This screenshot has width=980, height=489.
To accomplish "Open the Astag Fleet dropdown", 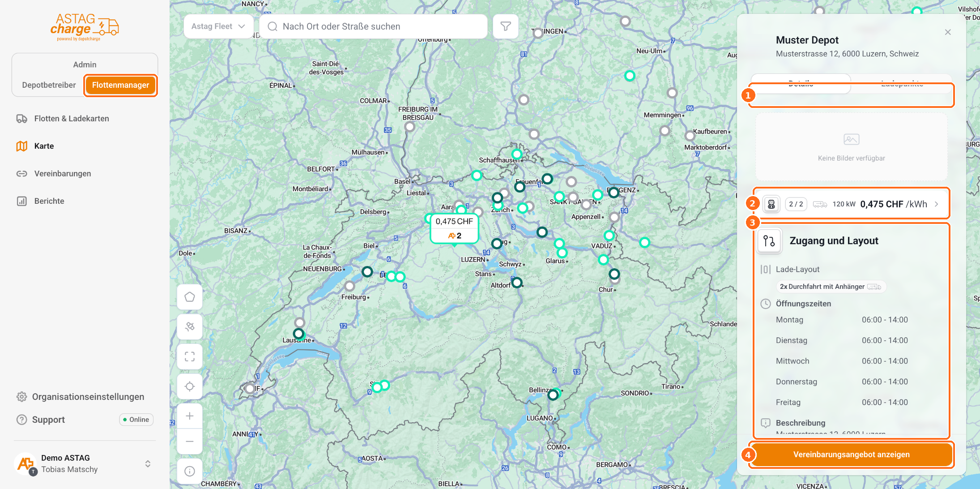I will point(218,26).
